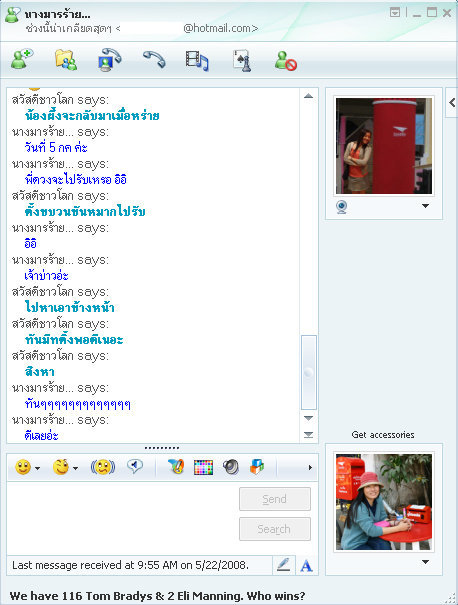Open the background color grid icon

[x=203, y=467]
